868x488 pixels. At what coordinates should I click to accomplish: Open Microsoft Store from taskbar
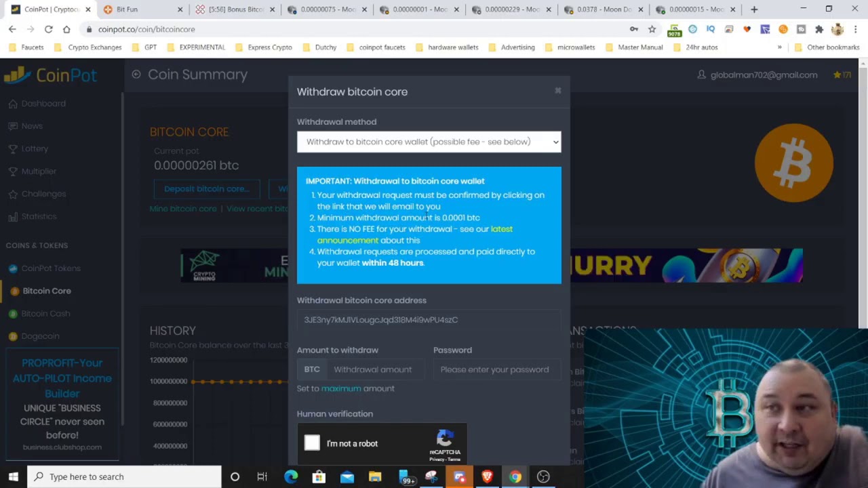[x=319, y=476]
